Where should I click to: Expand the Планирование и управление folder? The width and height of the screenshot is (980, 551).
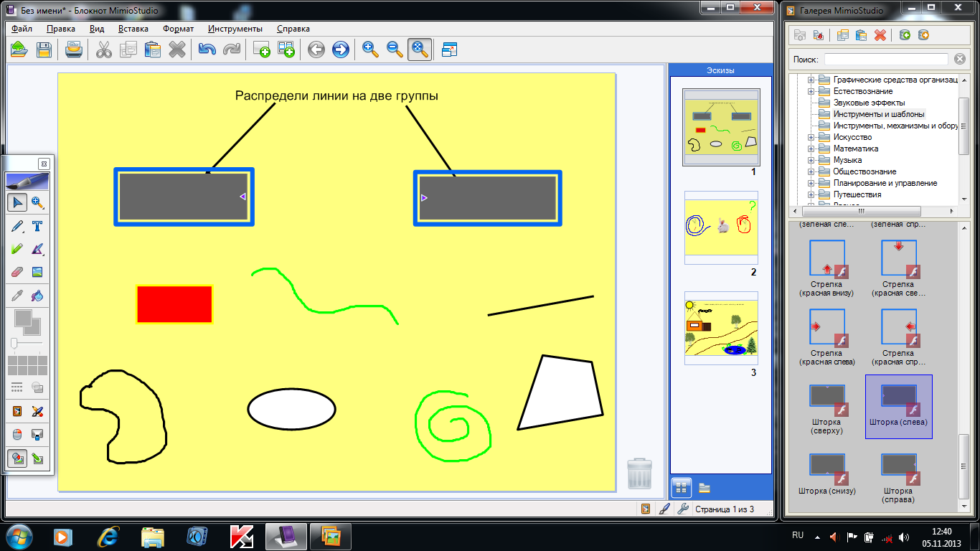pos(811,183)
